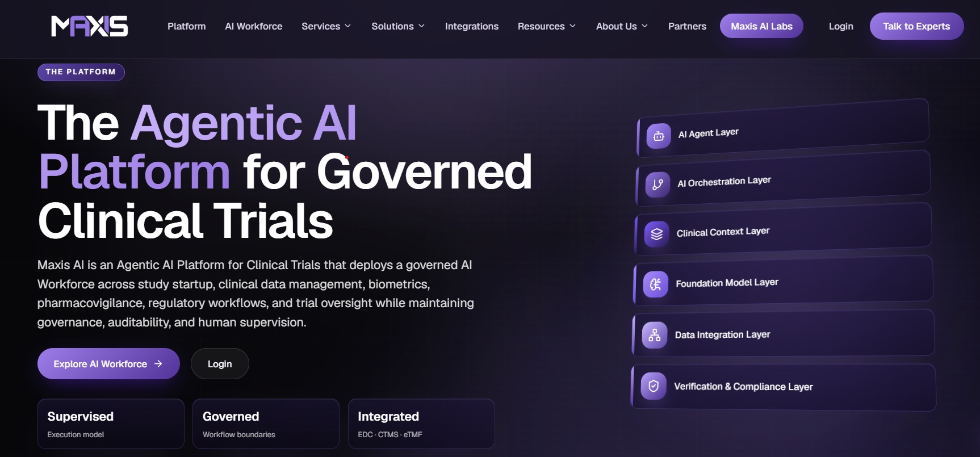Click the 'EDC · CTMS · eTMF' caption
The image size is (980, 457).
[x=390, y=434]
